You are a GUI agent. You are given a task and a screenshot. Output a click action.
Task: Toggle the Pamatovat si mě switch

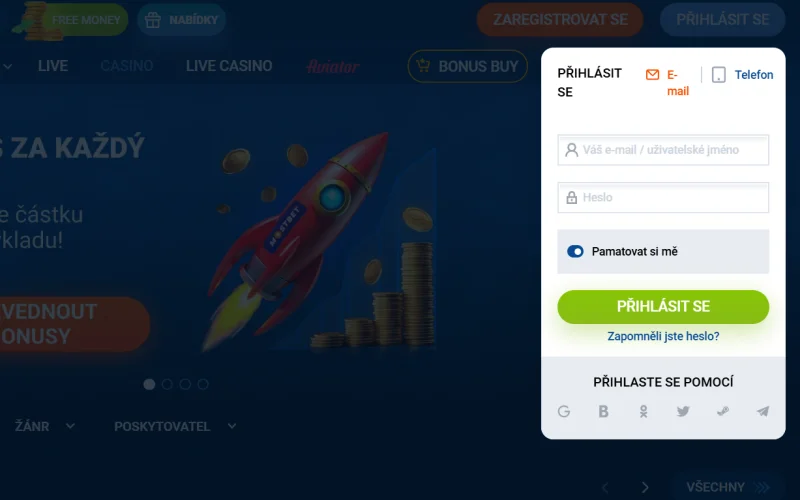tap(575, 251)
